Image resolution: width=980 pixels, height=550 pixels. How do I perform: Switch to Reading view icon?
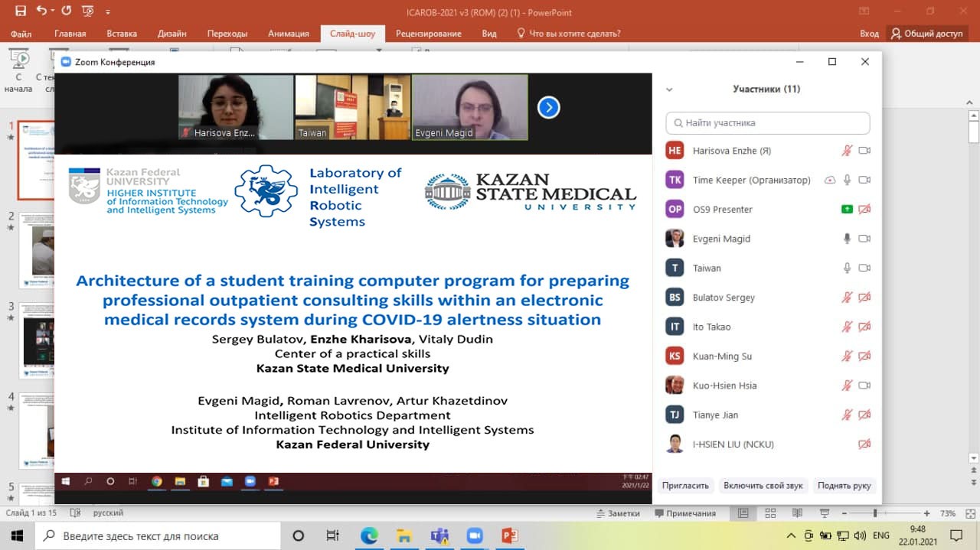(x=797, y=513)
